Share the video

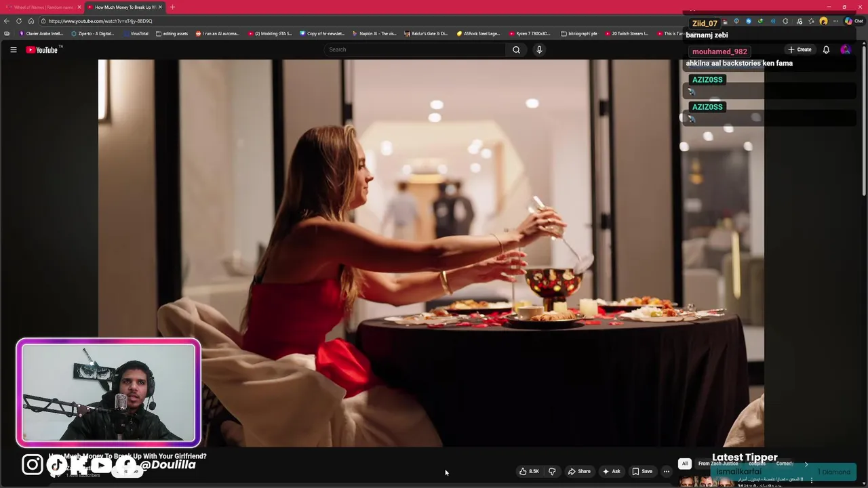pyautogui.click(x=579, y=471)
